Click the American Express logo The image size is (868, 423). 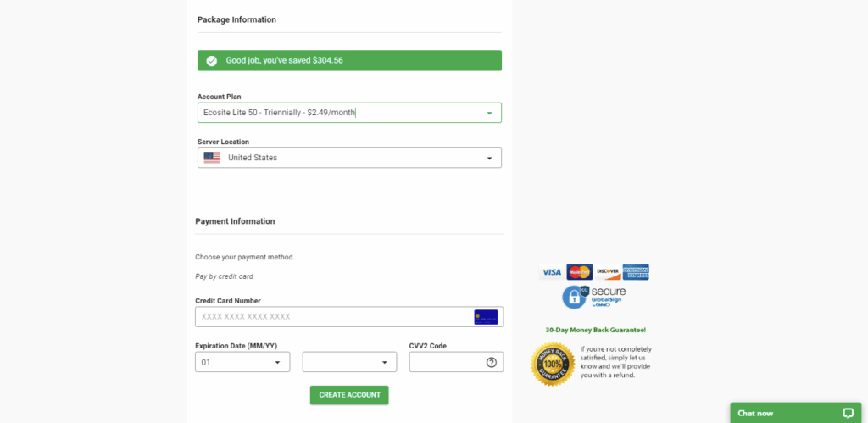point(636,272)
